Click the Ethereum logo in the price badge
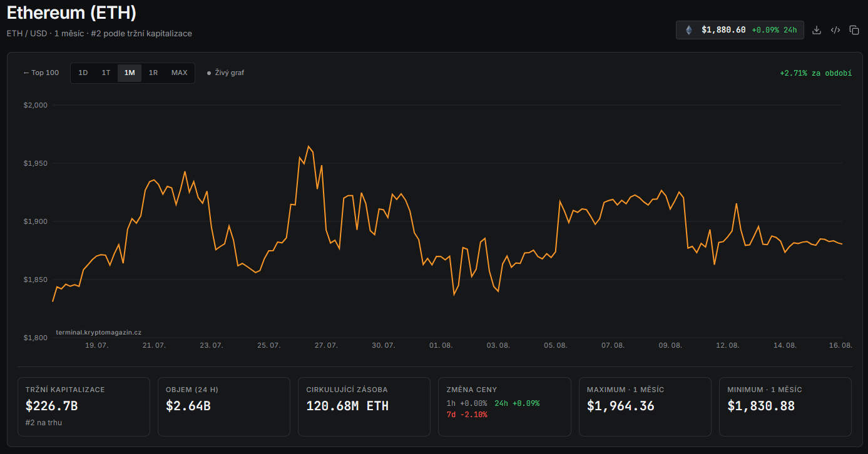 click(689, 30)
